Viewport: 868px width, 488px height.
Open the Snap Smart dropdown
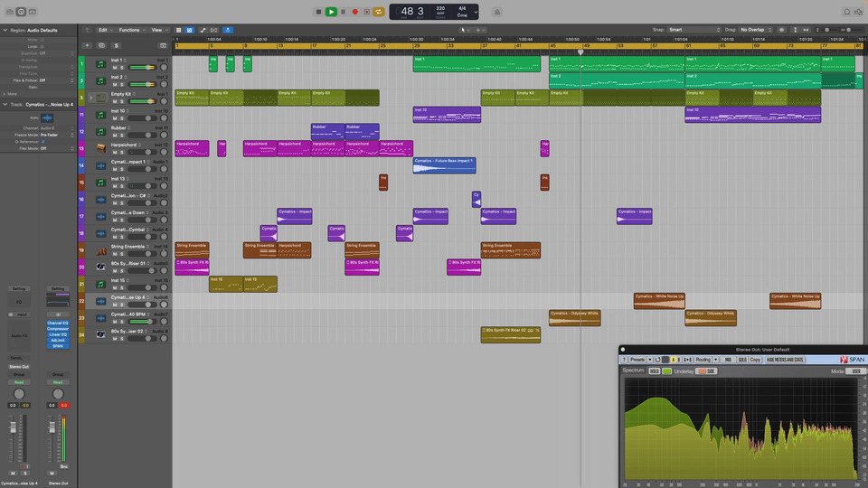point(694,30)
